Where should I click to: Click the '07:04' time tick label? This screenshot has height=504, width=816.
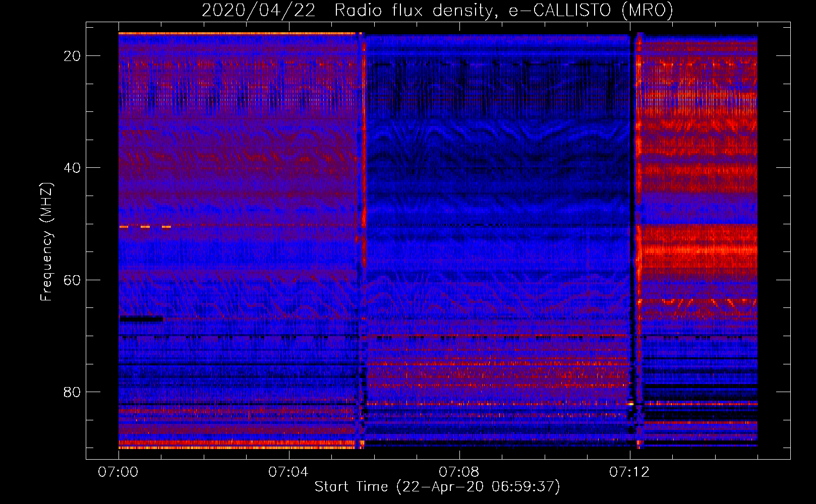[x=288, y=472]
